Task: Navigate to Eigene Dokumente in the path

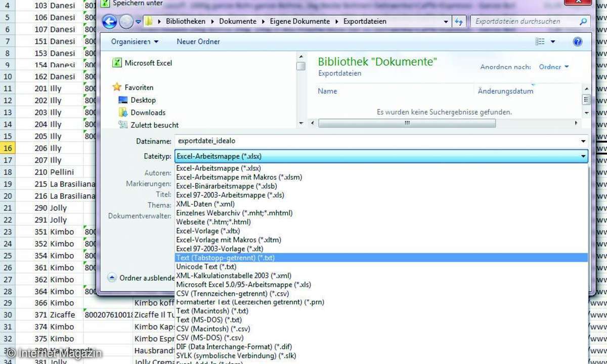Action: point(299,22)
